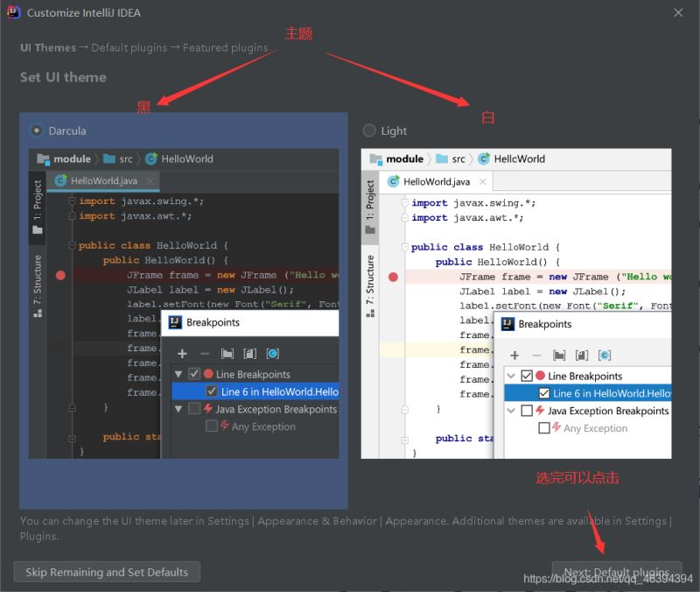Click the plus icon in Darcula Breakpoints toolbar
The image size is (700, 592).
[x=182, y=353]
